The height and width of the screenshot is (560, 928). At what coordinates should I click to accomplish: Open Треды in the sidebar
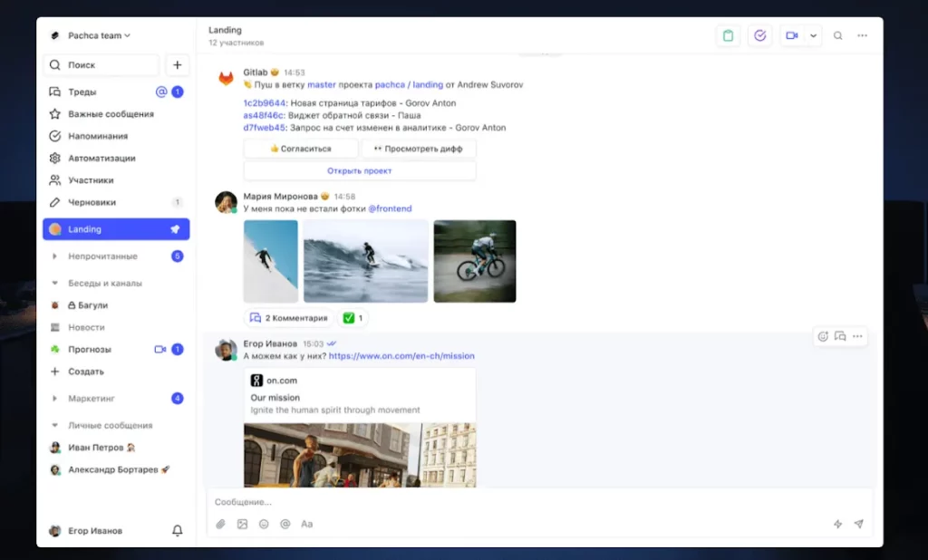coord(82,92)
